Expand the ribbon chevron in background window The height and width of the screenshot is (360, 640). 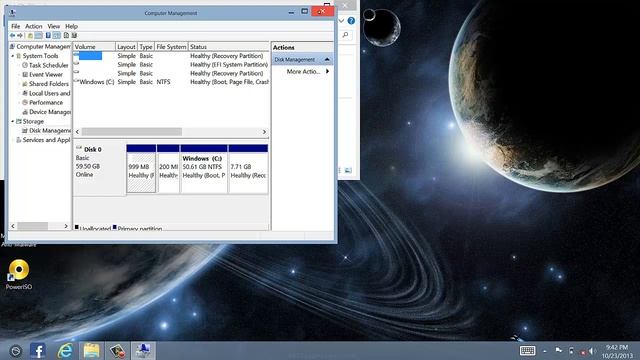pyautogui.click(x=341, y=21)
